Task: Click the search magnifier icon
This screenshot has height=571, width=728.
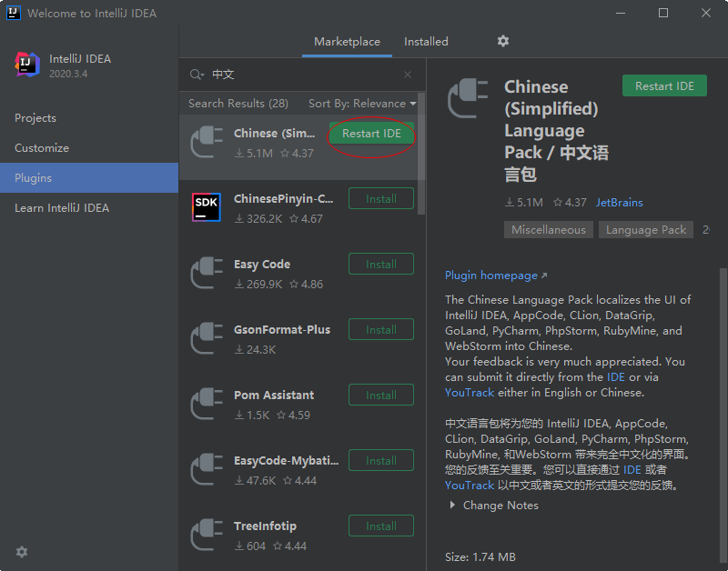Action: point(197,75)
